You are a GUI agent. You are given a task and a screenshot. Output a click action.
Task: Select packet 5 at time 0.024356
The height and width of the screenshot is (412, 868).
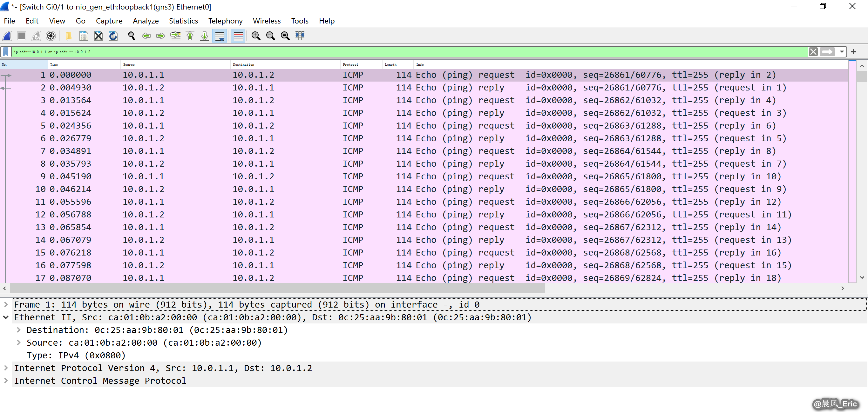click(424, 126)
